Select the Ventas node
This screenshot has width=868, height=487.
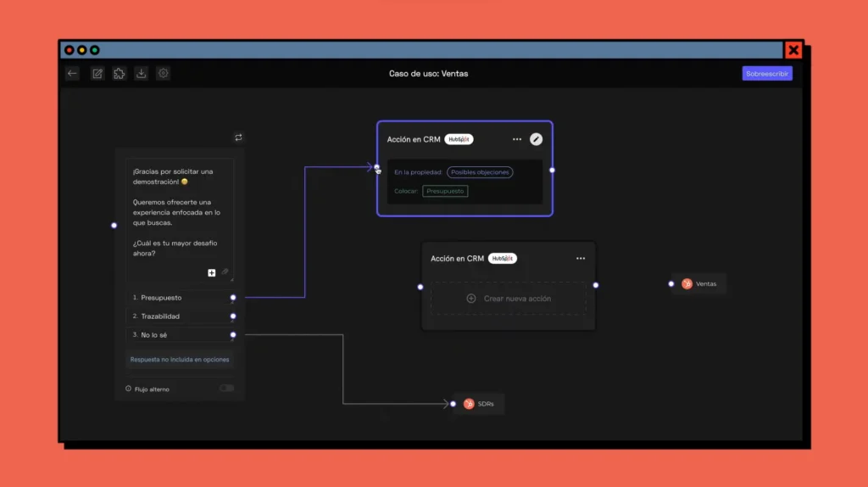700,283
